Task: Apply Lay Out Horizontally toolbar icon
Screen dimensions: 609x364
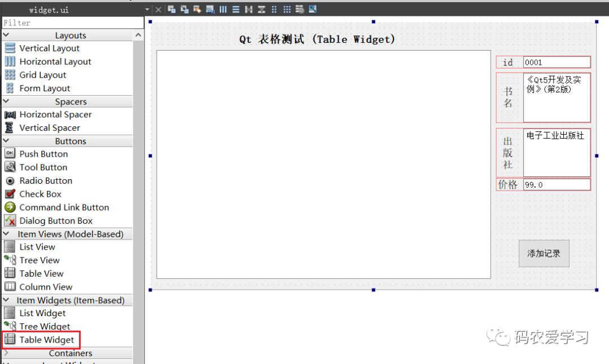Action: pos(223,10)
